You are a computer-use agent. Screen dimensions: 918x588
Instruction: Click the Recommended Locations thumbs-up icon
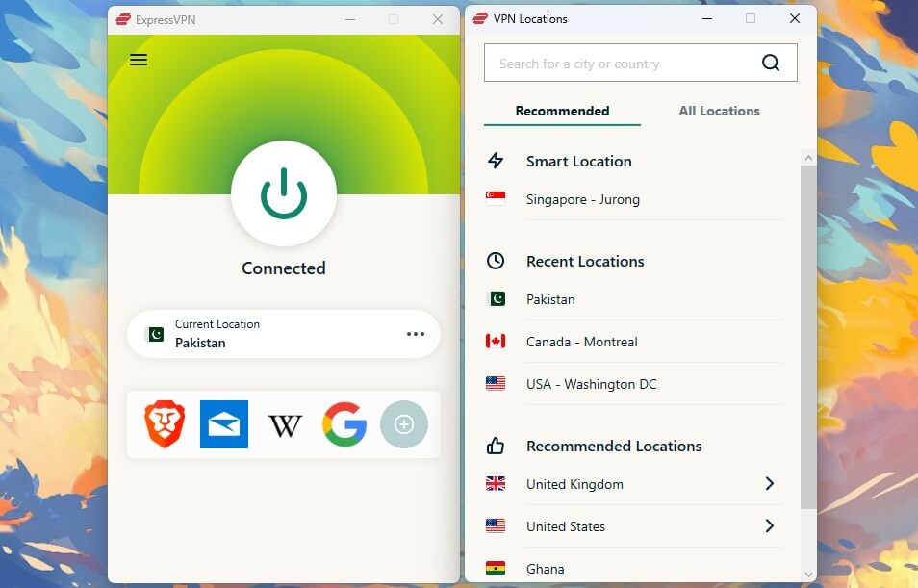tap(496, 446)
